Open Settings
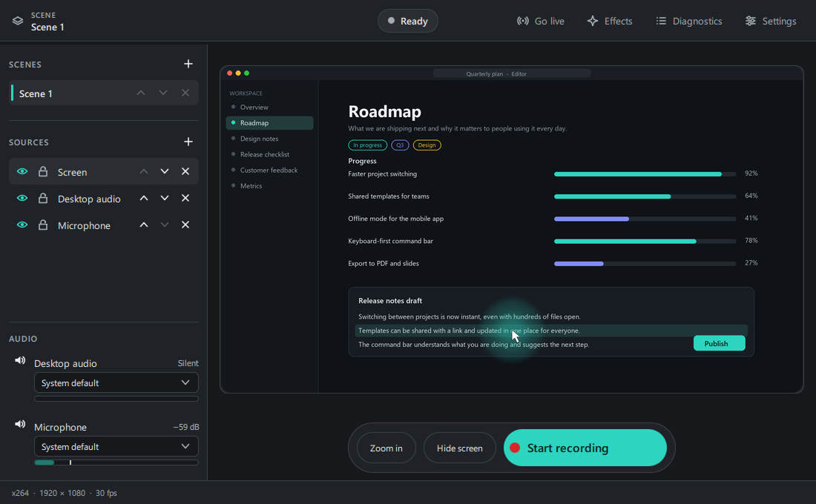This screenshot has height=504, width=816. (x=771, y=21)
